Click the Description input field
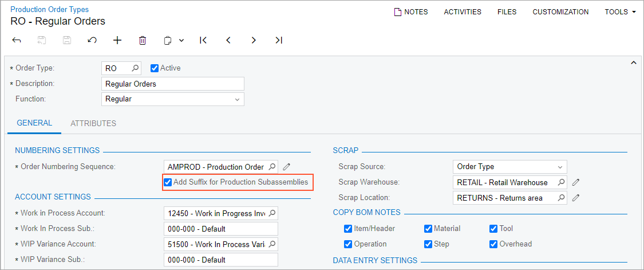Viewport: 644px width, 270px height. point(172,84)
